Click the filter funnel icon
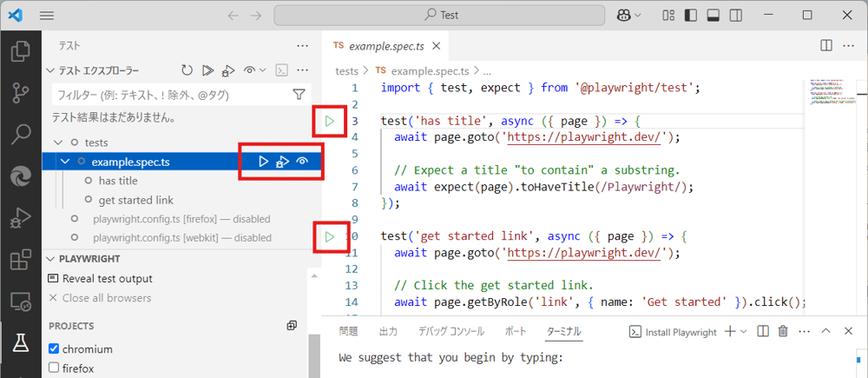This screenshot has width=868, height=378. click(299, 95)
